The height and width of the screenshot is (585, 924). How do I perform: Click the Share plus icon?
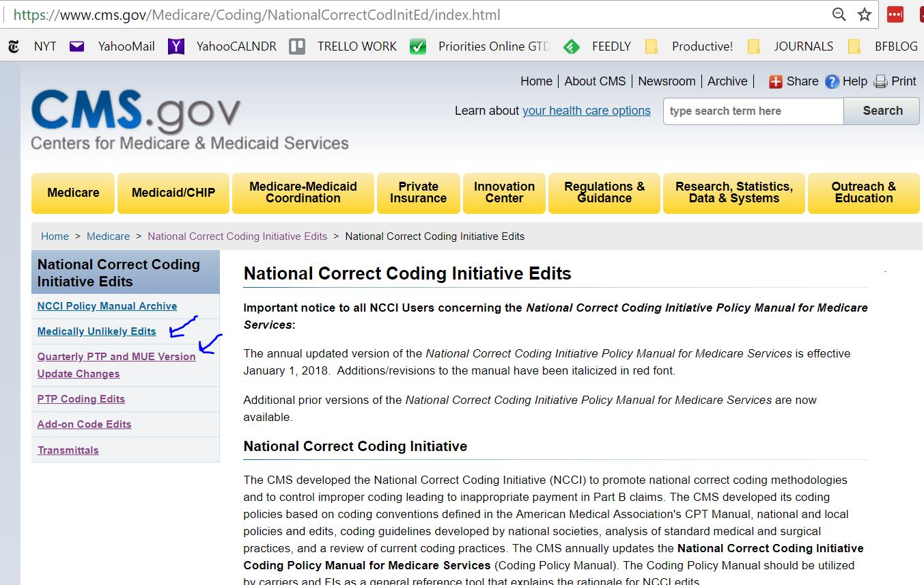pos(776,81)
